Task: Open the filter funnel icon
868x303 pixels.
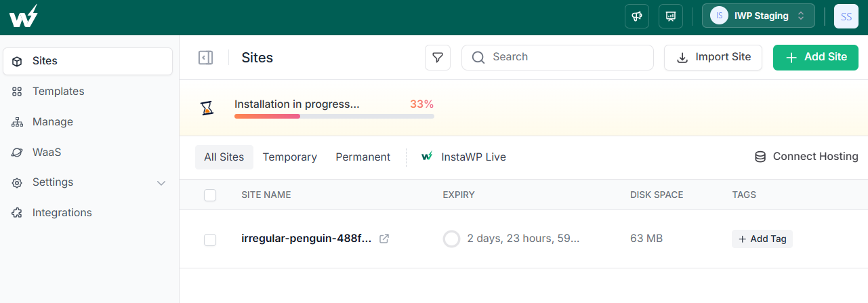Action: [x=438, y=58]
